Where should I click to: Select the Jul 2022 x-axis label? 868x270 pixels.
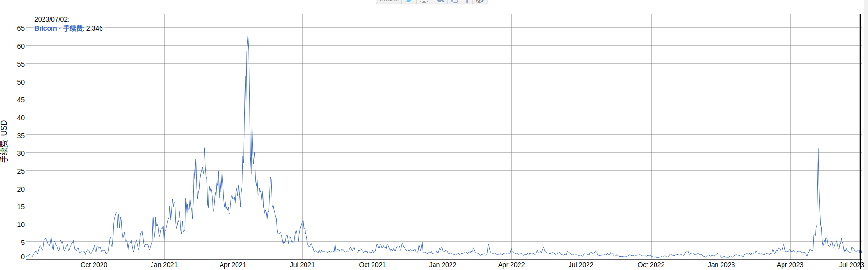click(x=581, y=265)
